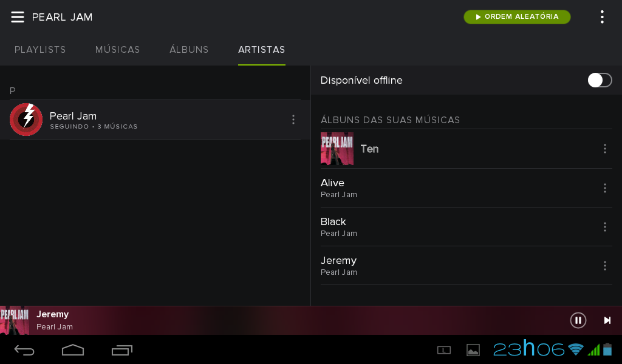Tap the battery status icon

607,349
